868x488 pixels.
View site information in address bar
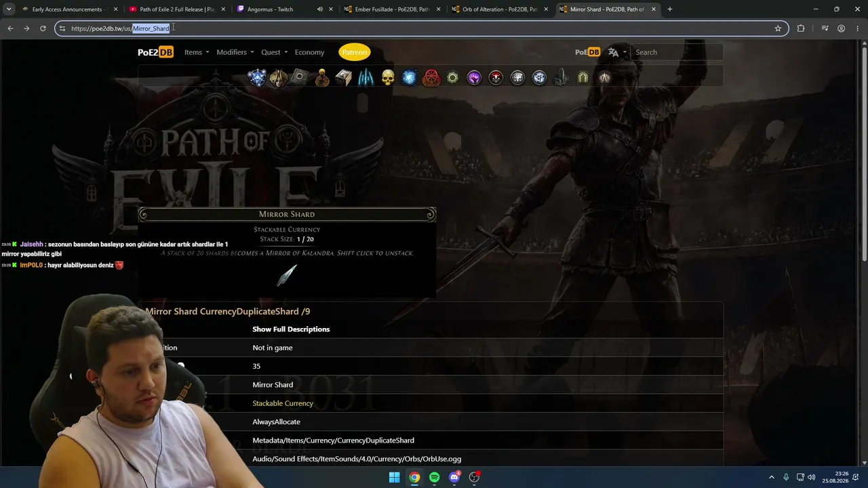(62, 28)
